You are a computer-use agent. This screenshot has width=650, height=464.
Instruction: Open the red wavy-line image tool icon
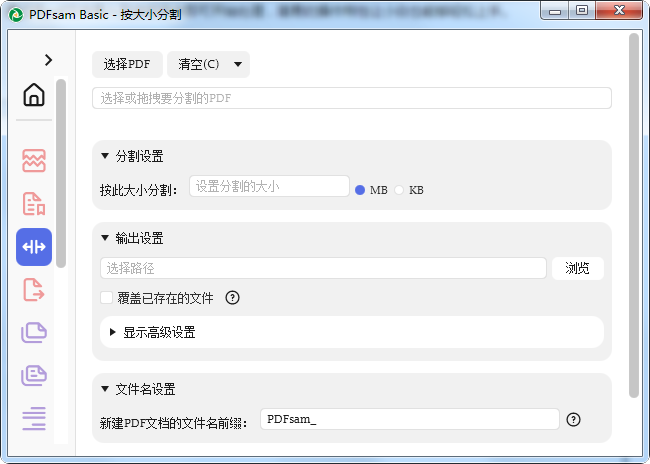(x=34, y=160)
